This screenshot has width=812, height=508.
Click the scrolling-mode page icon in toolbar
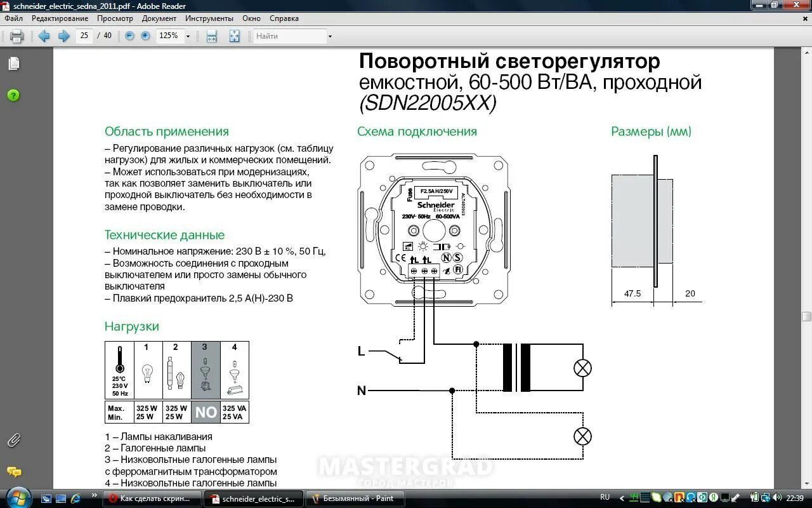pos(212,36)
